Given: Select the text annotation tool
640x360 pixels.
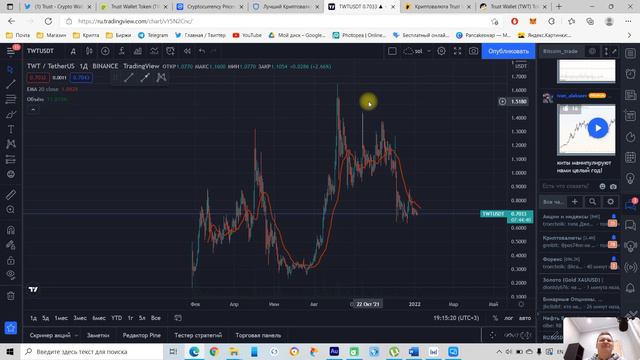Looking at the screenshot, I should (x=11, y=129).
